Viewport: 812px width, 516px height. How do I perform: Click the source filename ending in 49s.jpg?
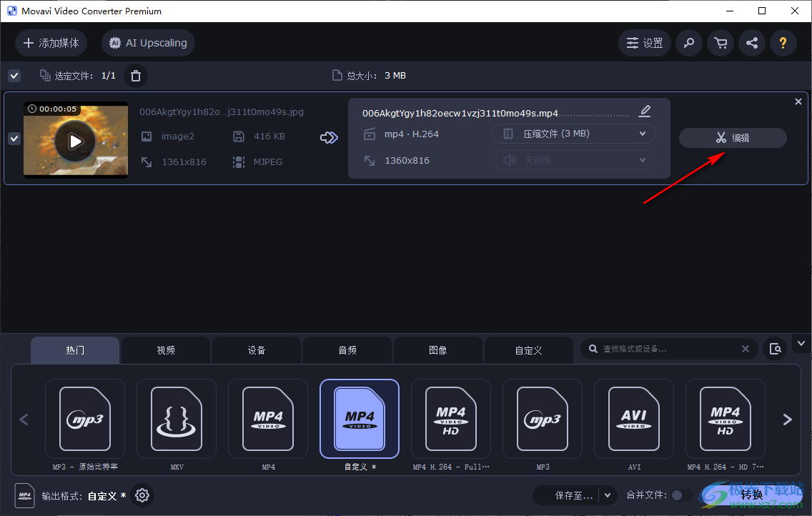[222, 111]
